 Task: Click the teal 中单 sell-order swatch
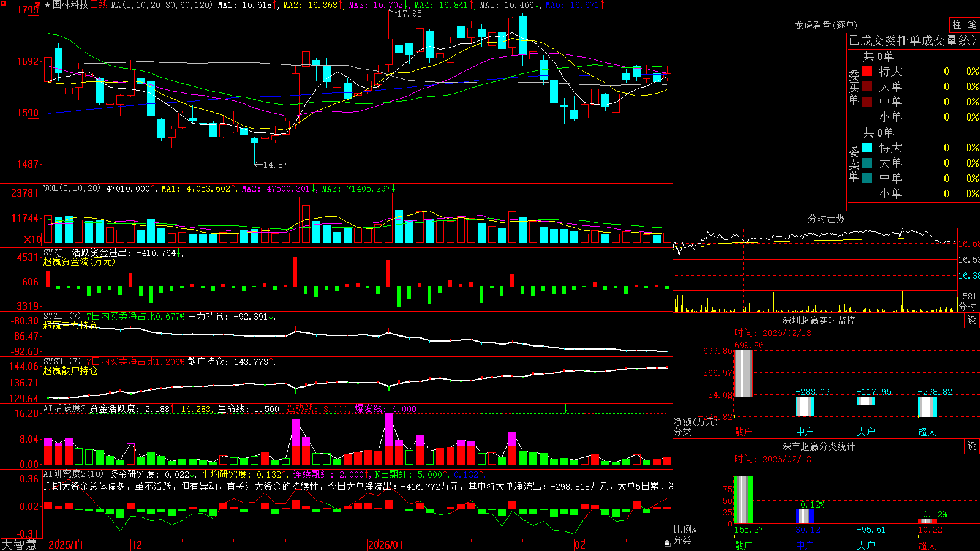867,178
